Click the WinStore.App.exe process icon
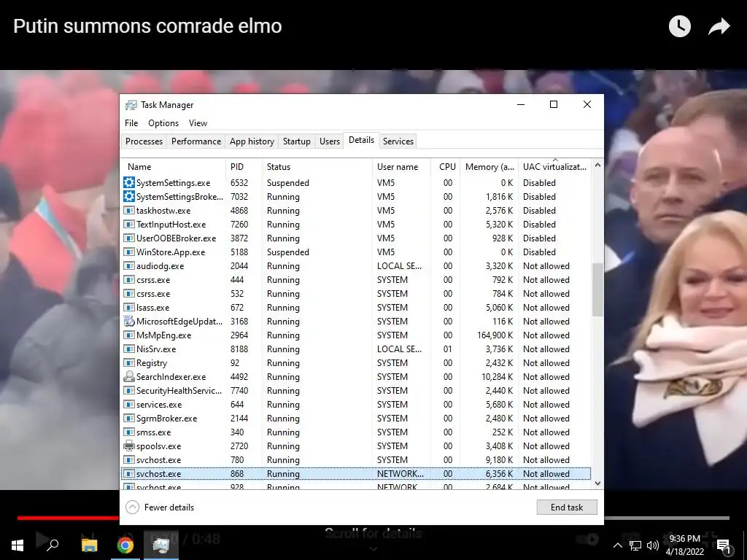This screenshot has width=747, height=560. (128, 252)
